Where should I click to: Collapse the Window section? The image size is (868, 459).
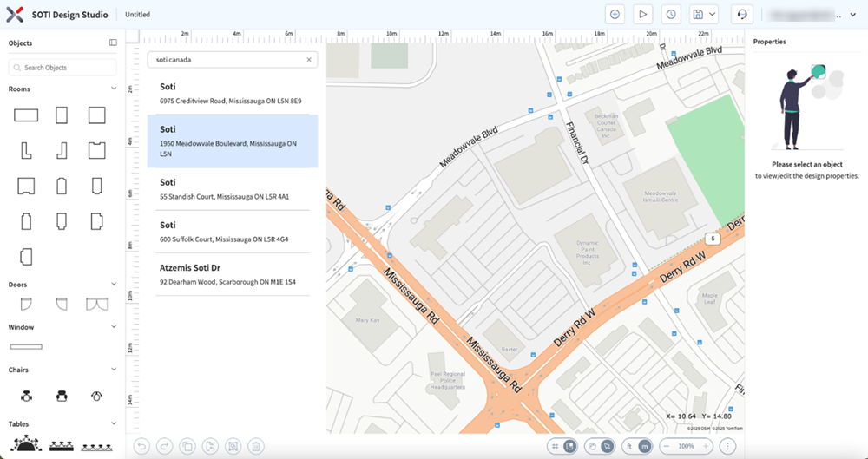click(x=114, y=326)
